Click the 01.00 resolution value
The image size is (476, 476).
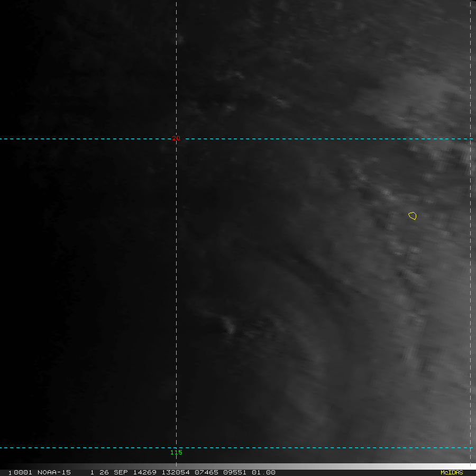(263, 472)
